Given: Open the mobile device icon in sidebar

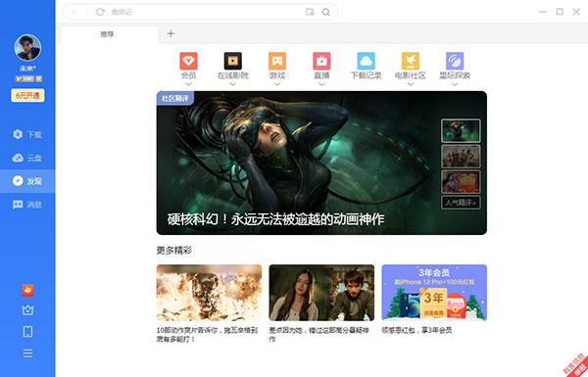Looking at the screenshot, I should (x=27, y=332).
